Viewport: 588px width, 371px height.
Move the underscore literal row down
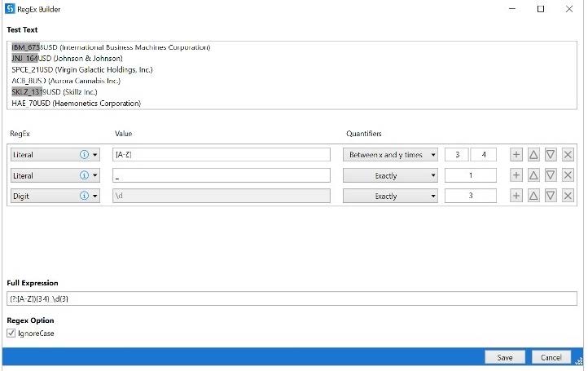coord(551,175)
